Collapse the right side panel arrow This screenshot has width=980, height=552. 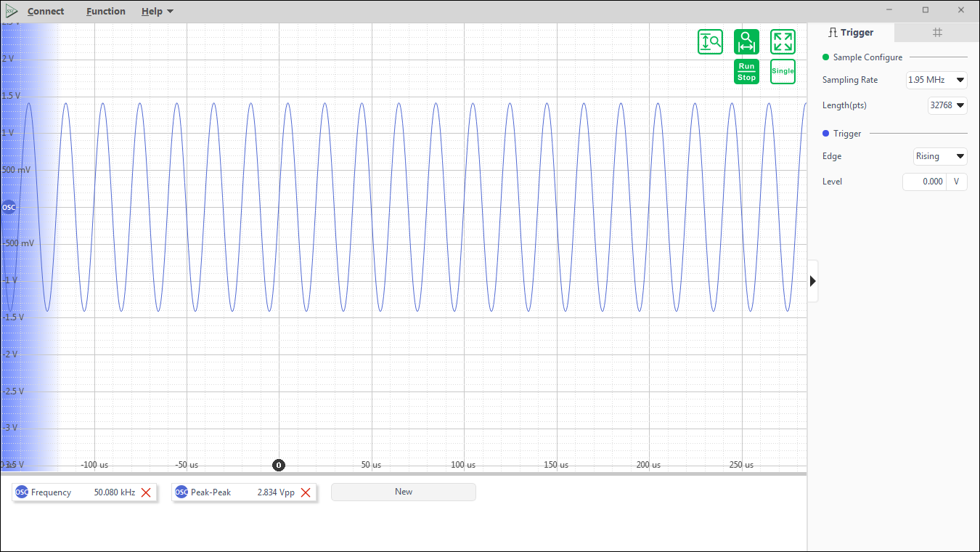pos(813,280)
